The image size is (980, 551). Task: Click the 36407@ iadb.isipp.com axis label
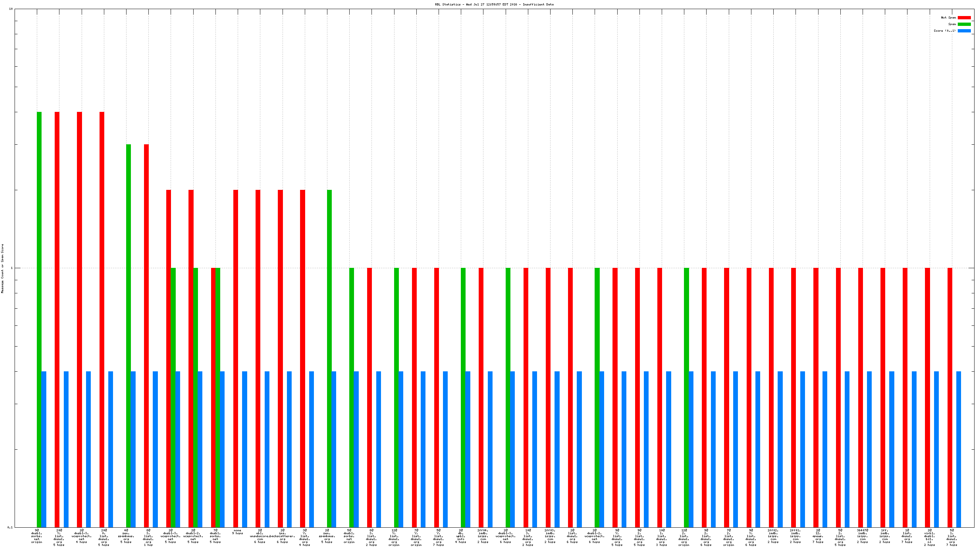863,536
